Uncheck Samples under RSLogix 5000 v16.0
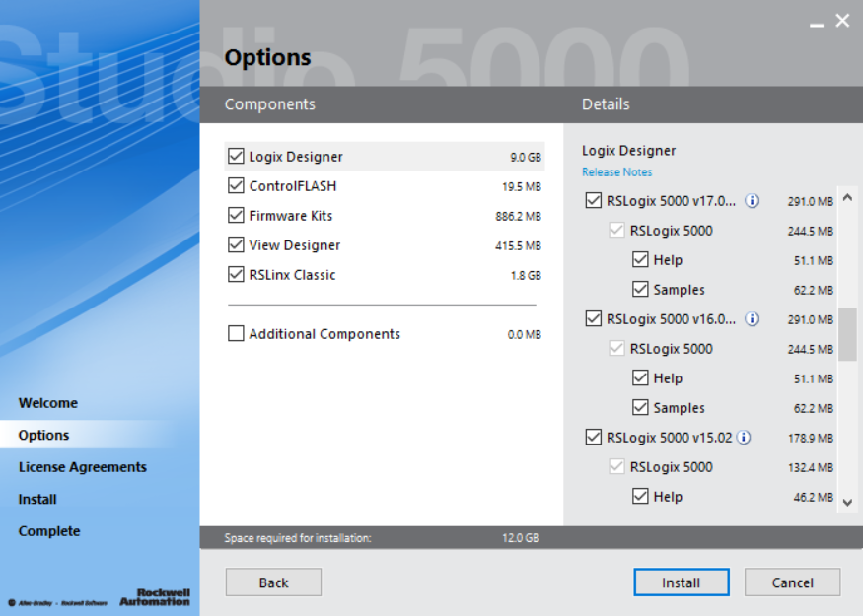 640,408
